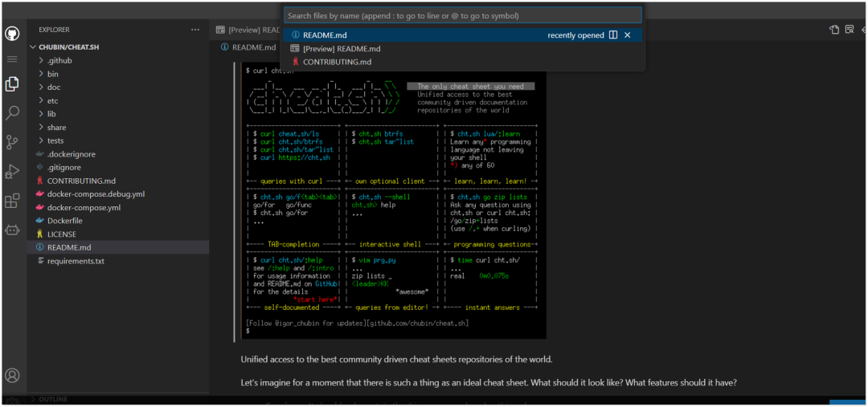Open the Search view in the activity bar
Screen dimensions: 868x407
pos(12,113)
